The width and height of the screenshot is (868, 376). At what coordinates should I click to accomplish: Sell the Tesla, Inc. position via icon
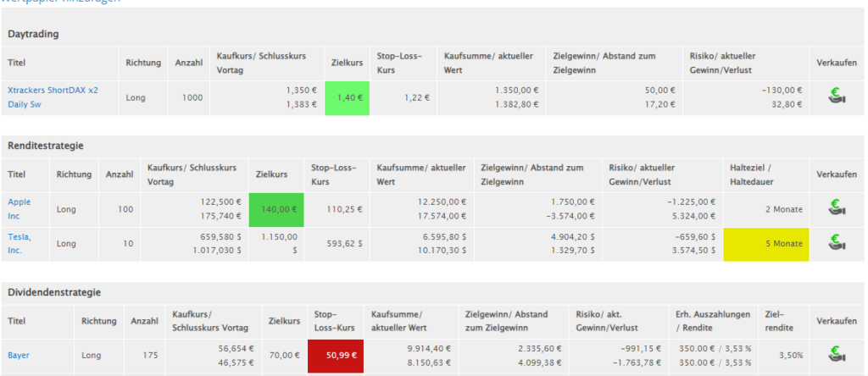tap(837, 243)
